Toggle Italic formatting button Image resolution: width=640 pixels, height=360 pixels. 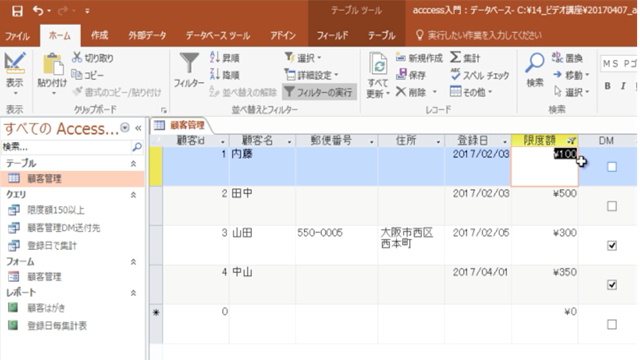623,86
